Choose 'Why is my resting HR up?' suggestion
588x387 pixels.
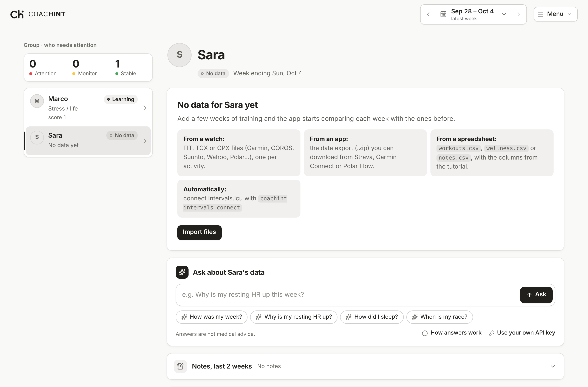pyautogui.click(x=294, y=317)
